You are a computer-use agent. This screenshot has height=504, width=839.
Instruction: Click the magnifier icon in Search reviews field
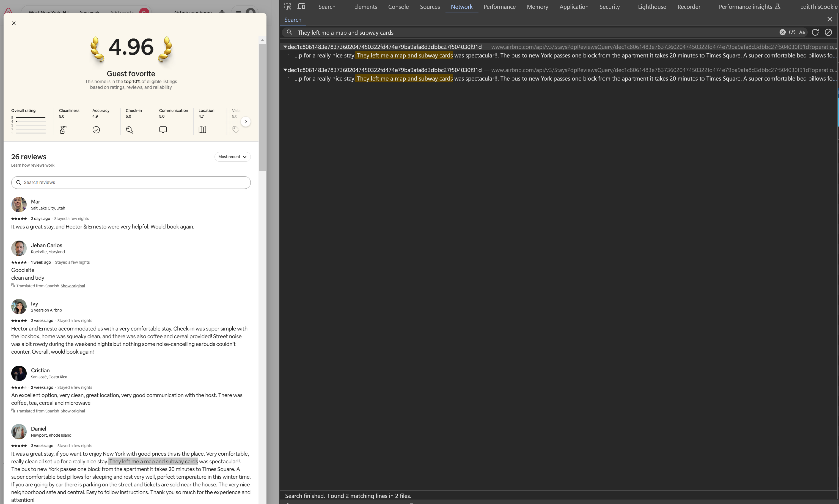tap(19, 182)
